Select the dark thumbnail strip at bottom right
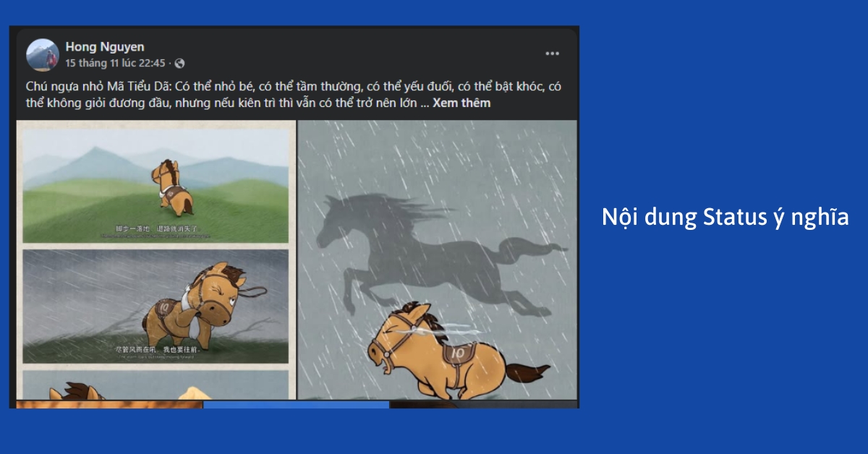This screenshot has width=868, height=454. point(484,405)
